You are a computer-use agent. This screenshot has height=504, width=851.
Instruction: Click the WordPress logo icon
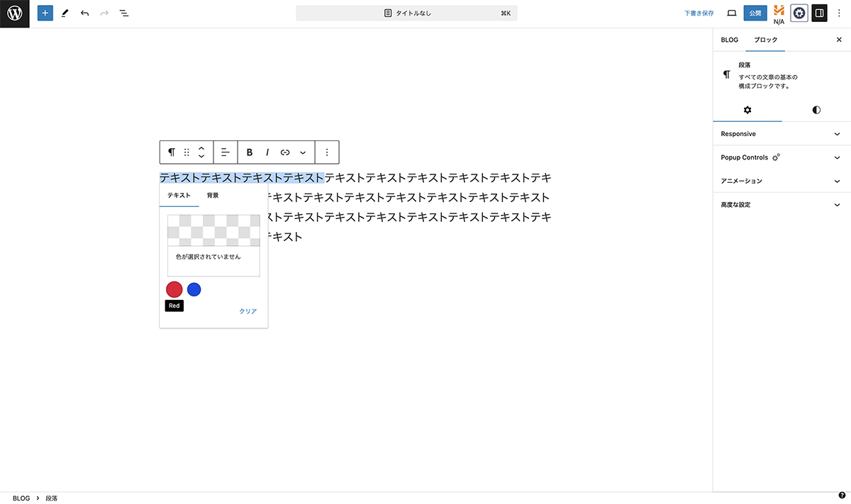(x=14, y=13)
